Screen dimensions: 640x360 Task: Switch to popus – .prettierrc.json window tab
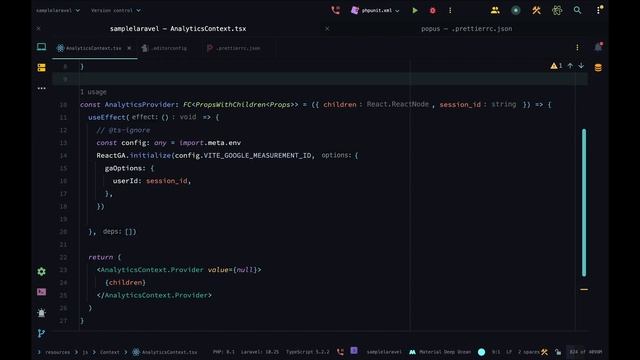click(x=467, y=29)
